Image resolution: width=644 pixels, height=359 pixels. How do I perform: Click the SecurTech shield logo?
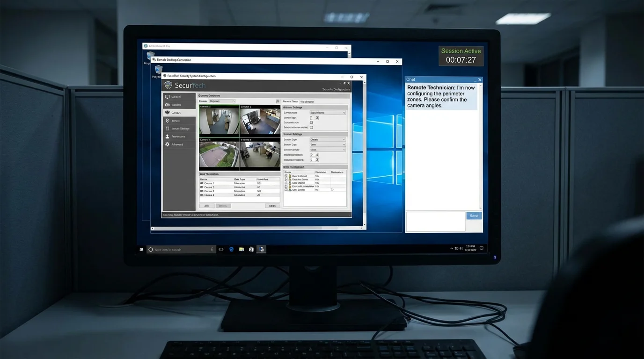[x=168, y=86]
